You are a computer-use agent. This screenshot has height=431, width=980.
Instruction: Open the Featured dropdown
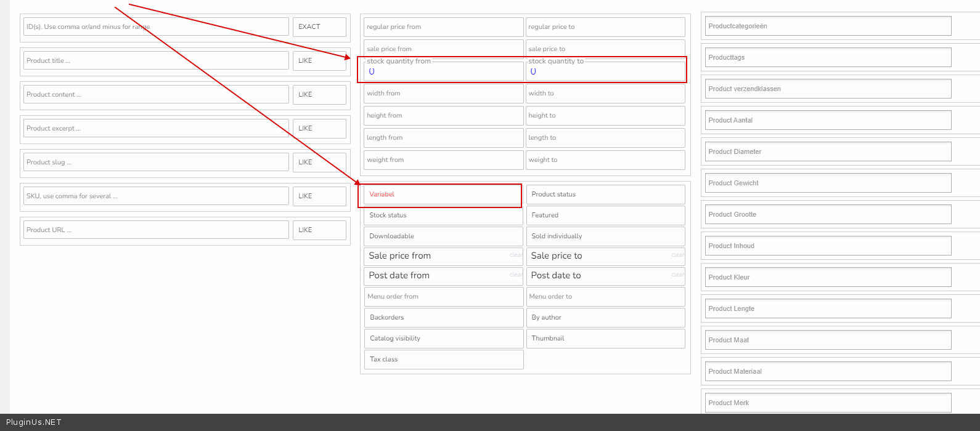click(x=605, y=216)
